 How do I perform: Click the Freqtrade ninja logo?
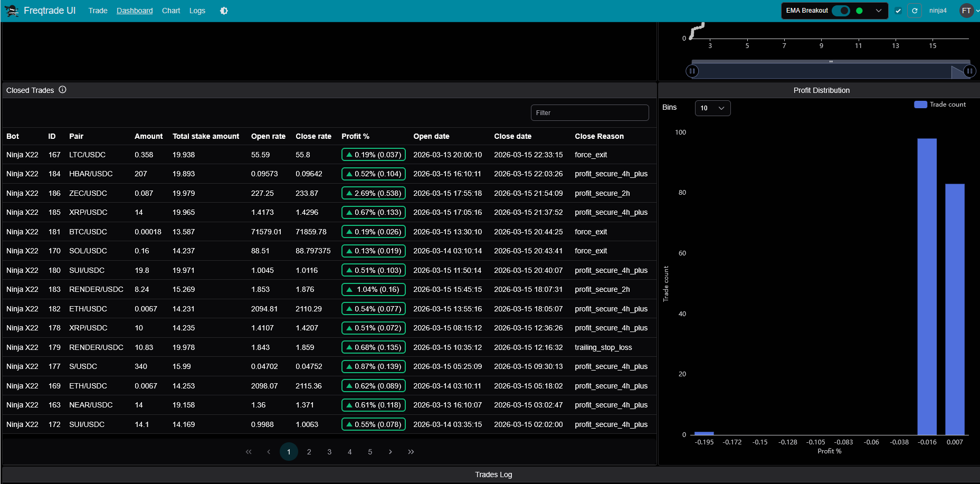[12, 11]
